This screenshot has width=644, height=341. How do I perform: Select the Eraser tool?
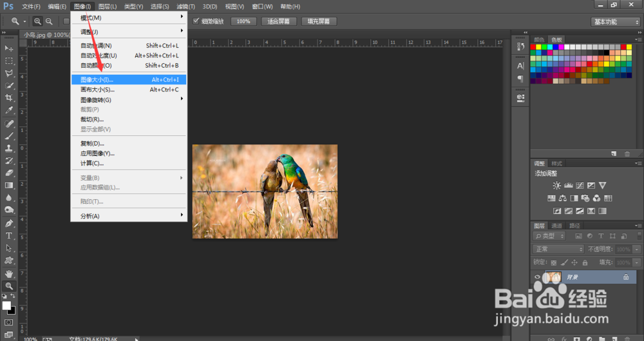click(8, 173)
